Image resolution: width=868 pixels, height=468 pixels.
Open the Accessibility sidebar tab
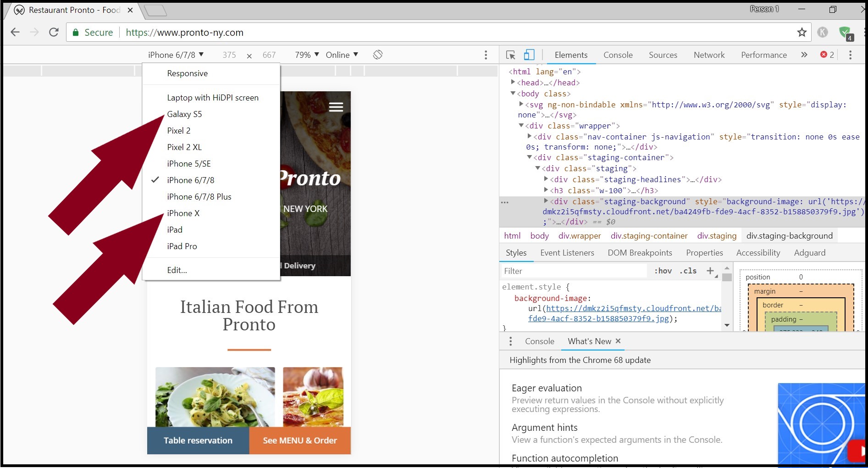coord(758,253)
